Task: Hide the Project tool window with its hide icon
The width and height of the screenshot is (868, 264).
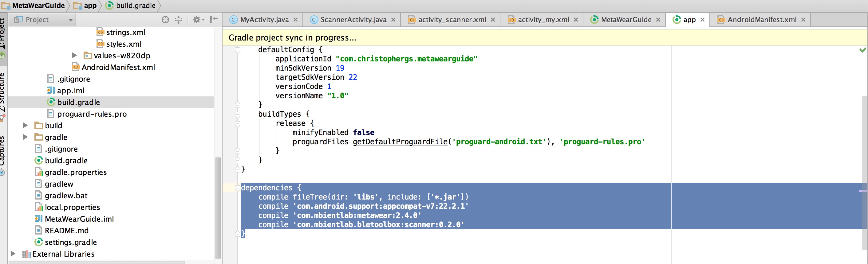Action: pos(214,20)
